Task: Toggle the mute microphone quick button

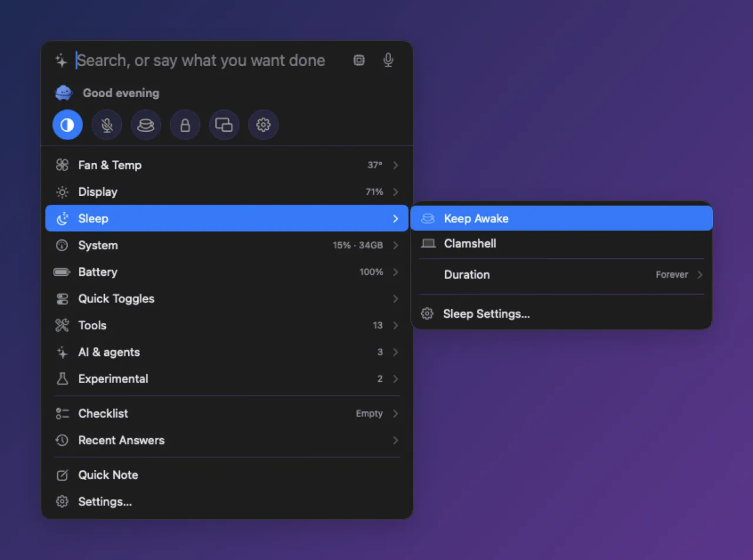Action: click(107, 125)
